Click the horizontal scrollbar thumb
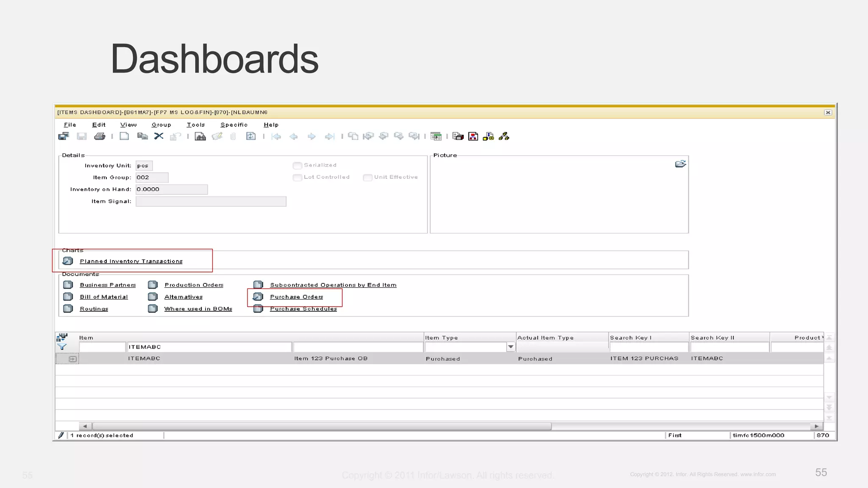Screen dimensions: 868x488 coord(322,426)
